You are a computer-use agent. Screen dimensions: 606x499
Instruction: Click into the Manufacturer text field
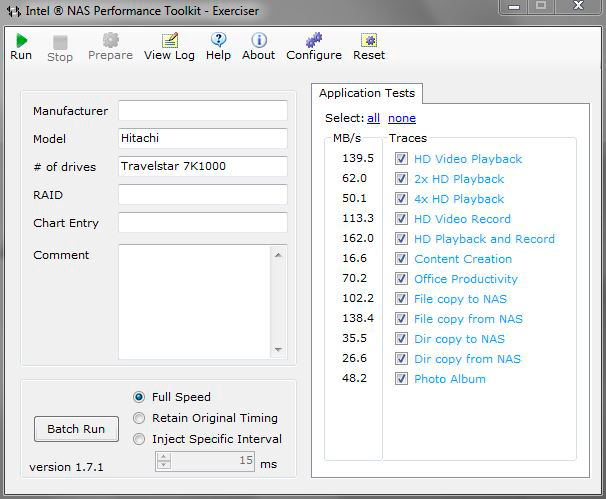click(x=202, y=111)
